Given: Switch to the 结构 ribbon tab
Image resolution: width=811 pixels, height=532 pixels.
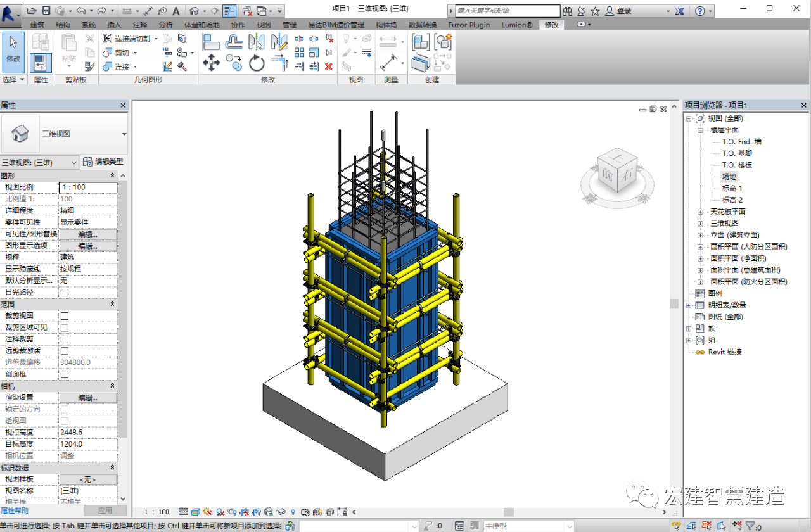Looking at the screenshot, I should 63,25.
